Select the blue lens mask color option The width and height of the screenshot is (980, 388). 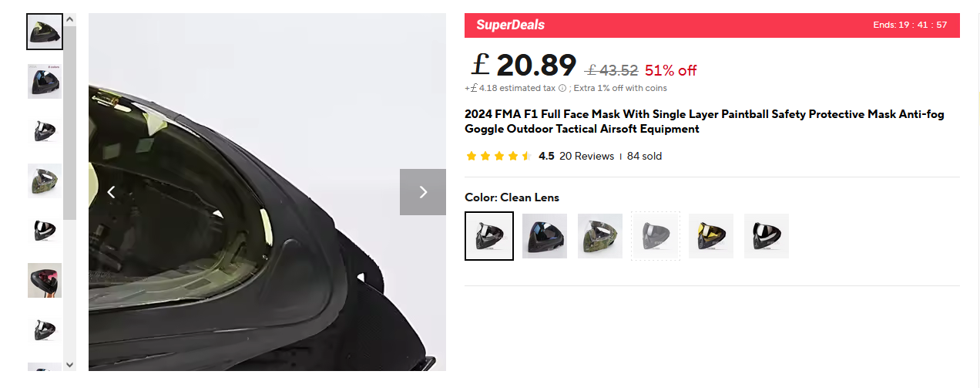tap(545, 236)
